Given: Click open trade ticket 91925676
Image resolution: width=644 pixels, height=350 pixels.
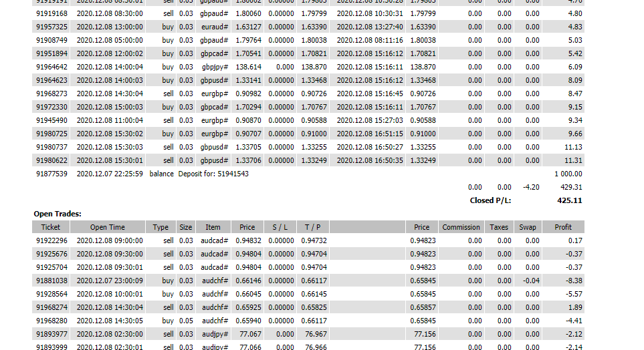Looking at the screenshot, I should click(x=51, y=254).
